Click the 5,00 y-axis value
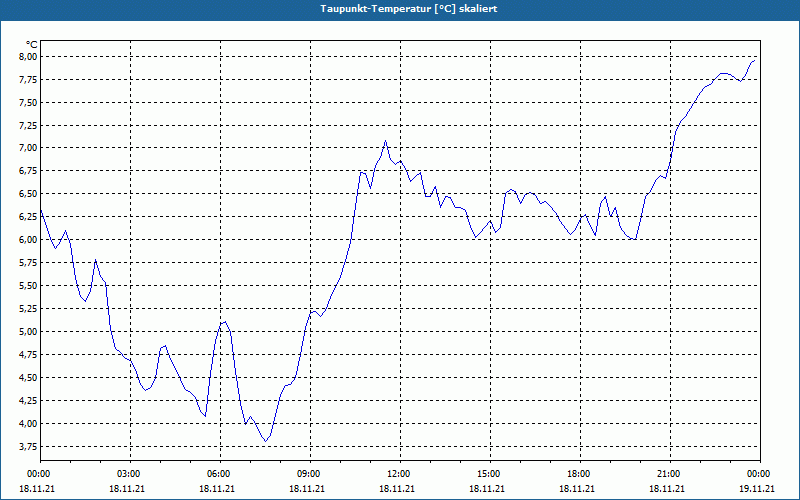The width and height of the screenshot is (800, 500). pos(29,332)
